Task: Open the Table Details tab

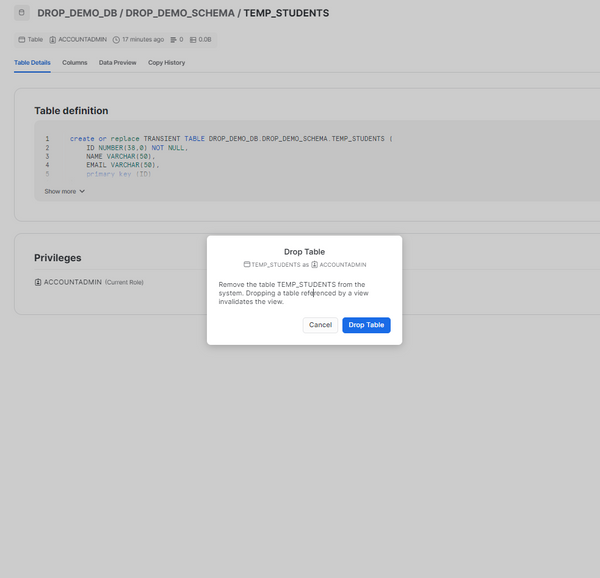Action: tap(32, 63)
